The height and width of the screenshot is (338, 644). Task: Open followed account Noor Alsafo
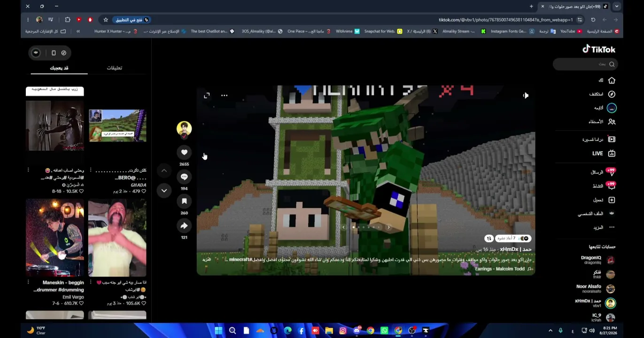coord(595,289)
